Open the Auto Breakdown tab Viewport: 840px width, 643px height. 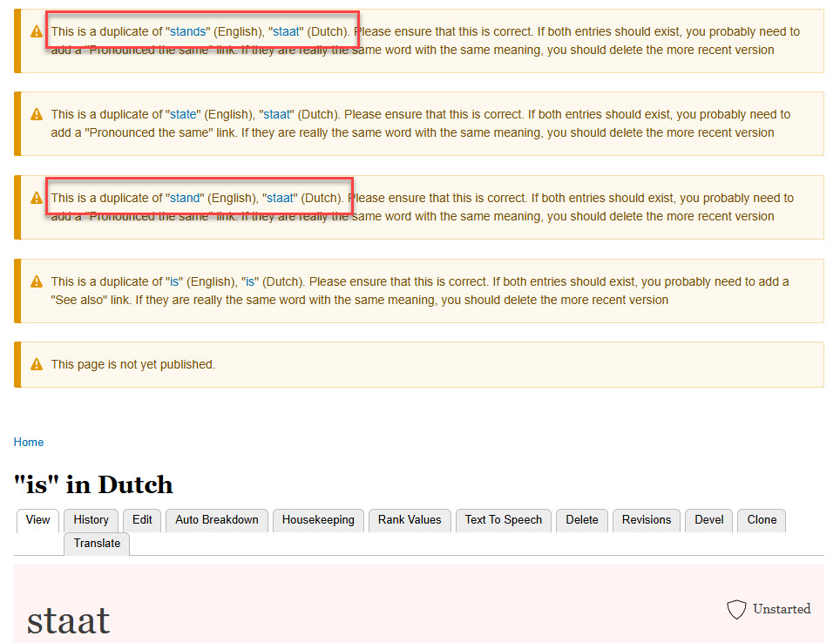(x=217, y=520)
